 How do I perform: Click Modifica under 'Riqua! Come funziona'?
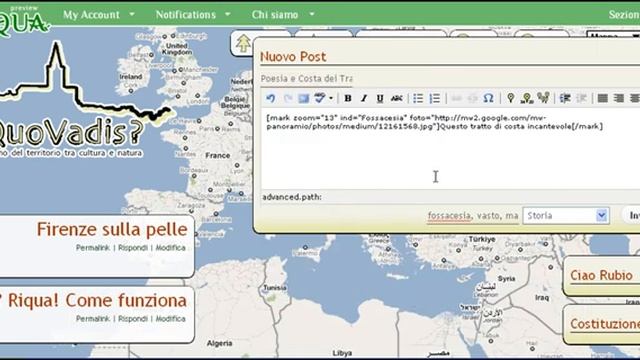(171, 319)
